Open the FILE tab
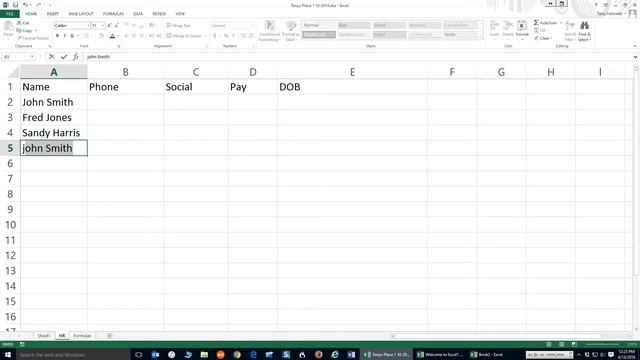This screenshot has width=640, height=360. 9,14
